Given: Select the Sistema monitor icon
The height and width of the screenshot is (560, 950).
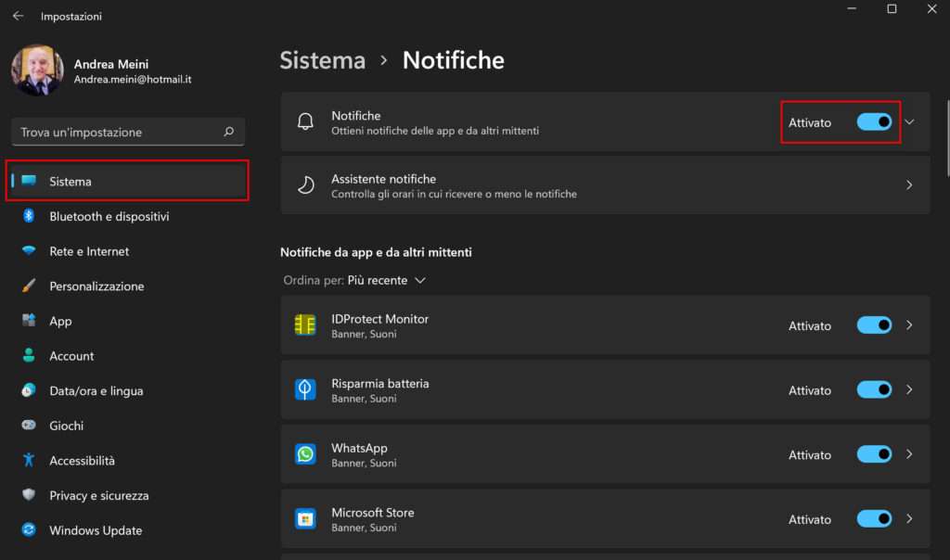Looking at the screenshot, I should click(29, 181).
